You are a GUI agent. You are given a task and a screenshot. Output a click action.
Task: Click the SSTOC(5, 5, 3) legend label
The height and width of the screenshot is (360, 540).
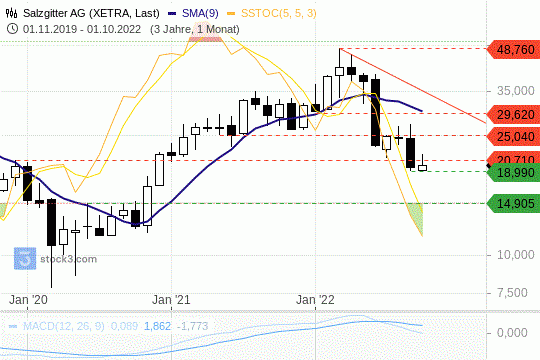pos(278,13)
